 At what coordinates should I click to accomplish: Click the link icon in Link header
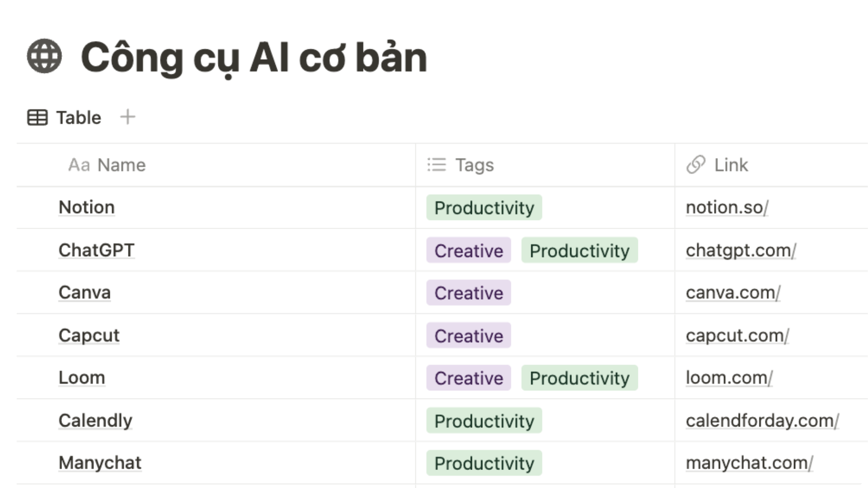(696, 164)
